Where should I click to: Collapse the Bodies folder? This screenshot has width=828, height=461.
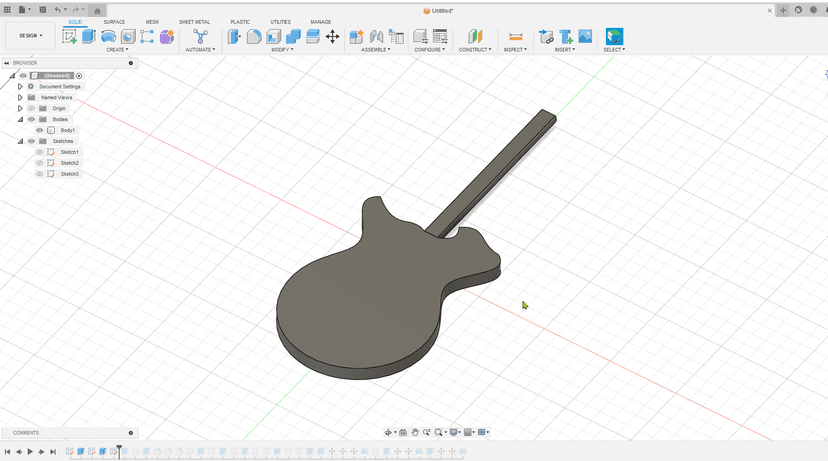(20, 119)
